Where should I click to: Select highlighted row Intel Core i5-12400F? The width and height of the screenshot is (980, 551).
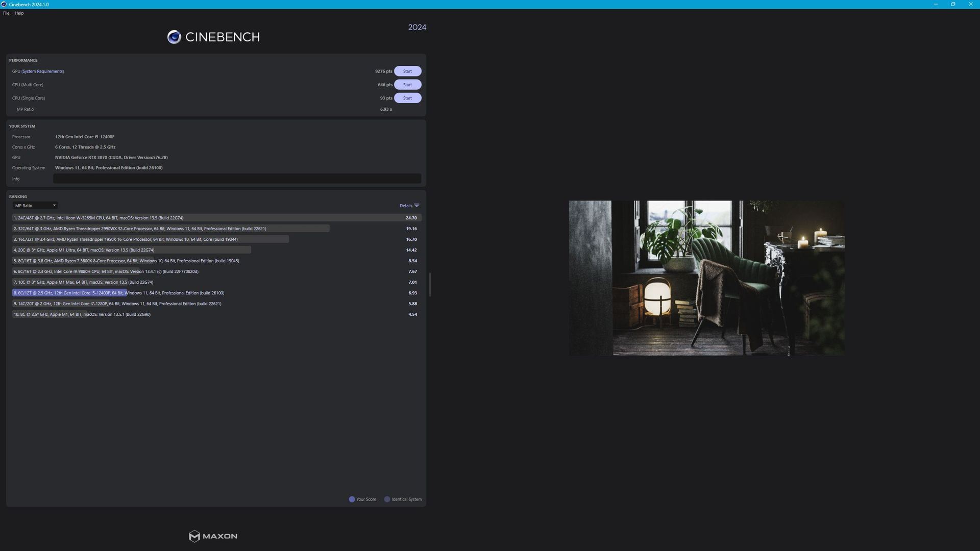[x=216, y=293]
